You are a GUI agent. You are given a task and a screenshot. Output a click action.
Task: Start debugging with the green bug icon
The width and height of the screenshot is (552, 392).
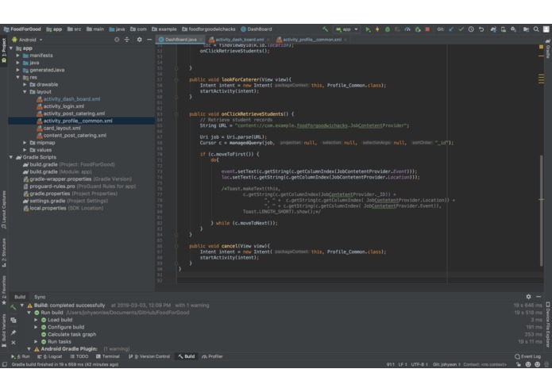(x=388, y=29)
